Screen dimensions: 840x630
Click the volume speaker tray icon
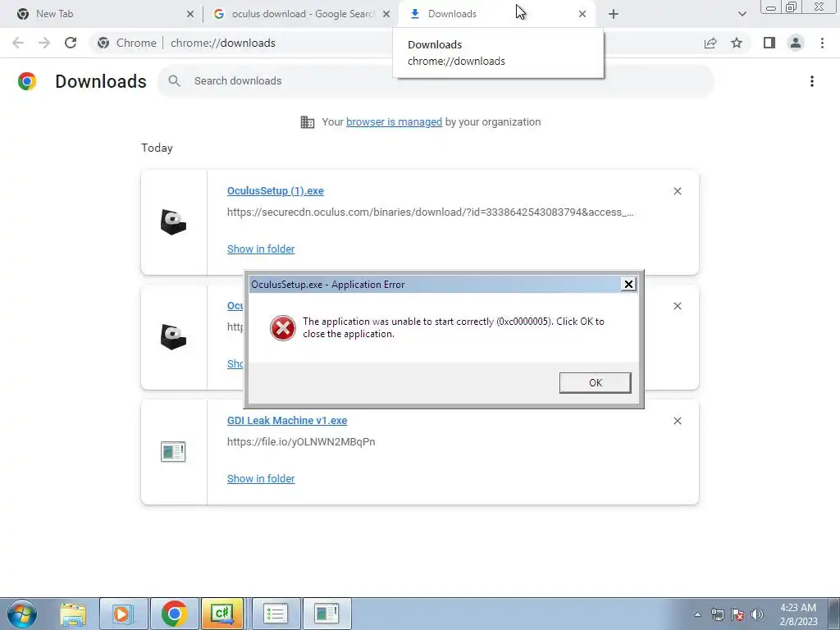click(757, 614)
